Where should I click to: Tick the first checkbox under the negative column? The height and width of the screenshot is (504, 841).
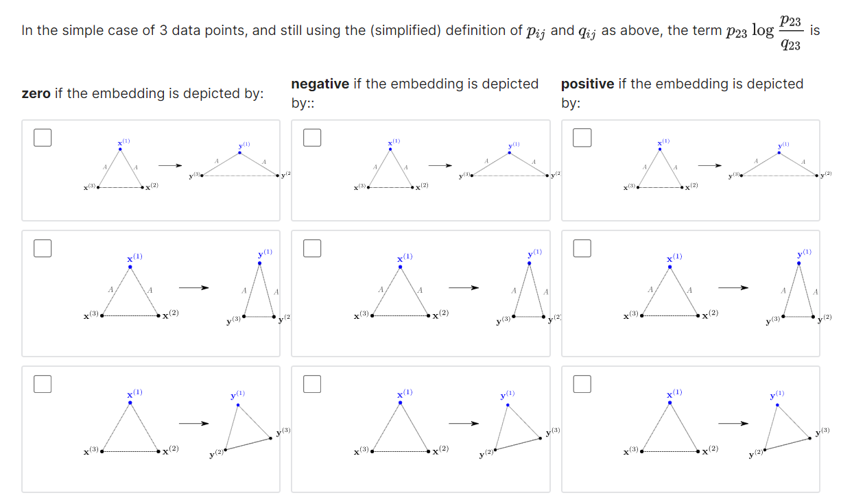pyautogui.click(x=312, y=137)
